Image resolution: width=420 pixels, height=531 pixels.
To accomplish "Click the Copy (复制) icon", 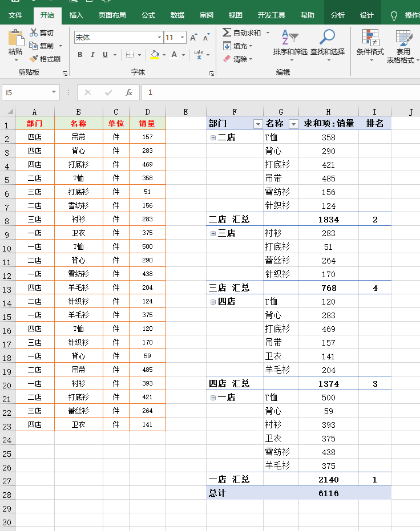I will tap(34, 46).
